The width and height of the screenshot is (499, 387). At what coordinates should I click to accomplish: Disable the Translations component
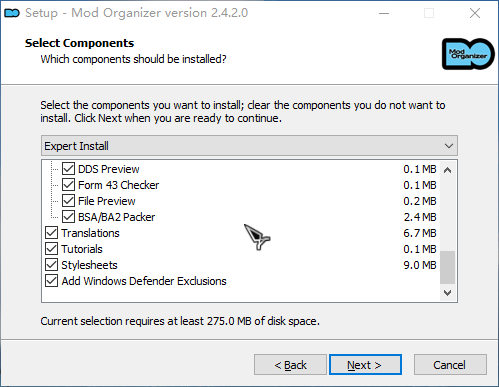[x=51, y=233]
